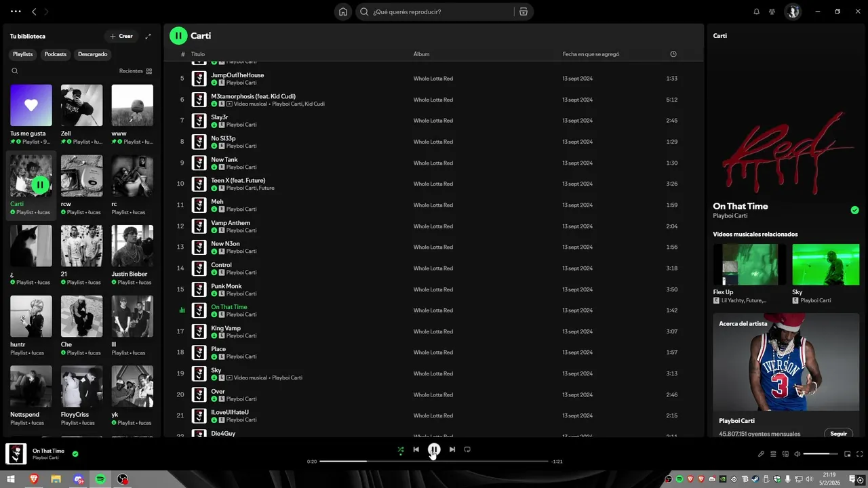Select the ILoveUIHateU track row
Image resolution: width=868 pixels, height=488 pixels.
click(x=433, y=415)
